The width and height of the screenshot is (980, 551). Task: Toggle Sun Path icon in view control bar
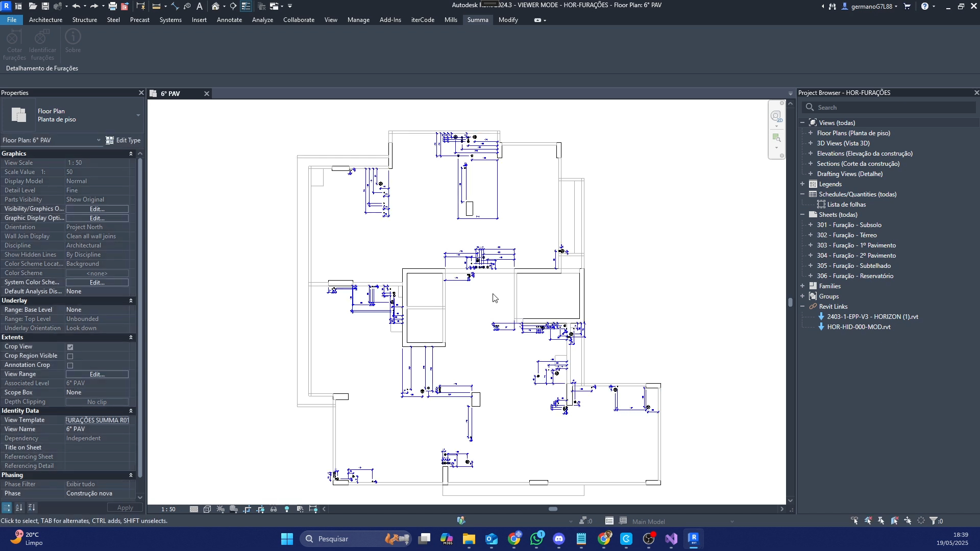pos(220,509)
